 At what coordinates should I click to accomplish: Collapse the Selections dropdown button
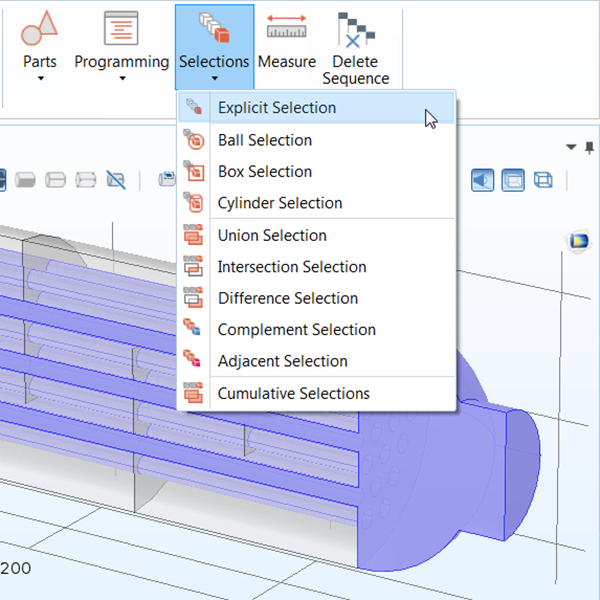pos(214,46)
